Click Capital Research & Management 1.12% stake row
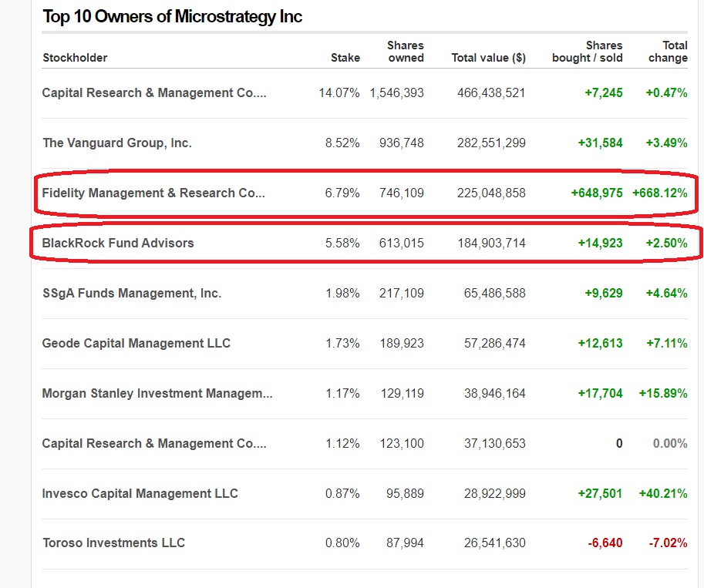 (154, 444)
